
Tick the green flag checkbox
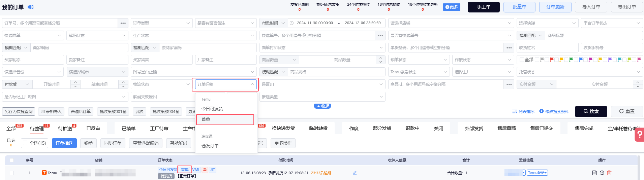tap(566, 60)
